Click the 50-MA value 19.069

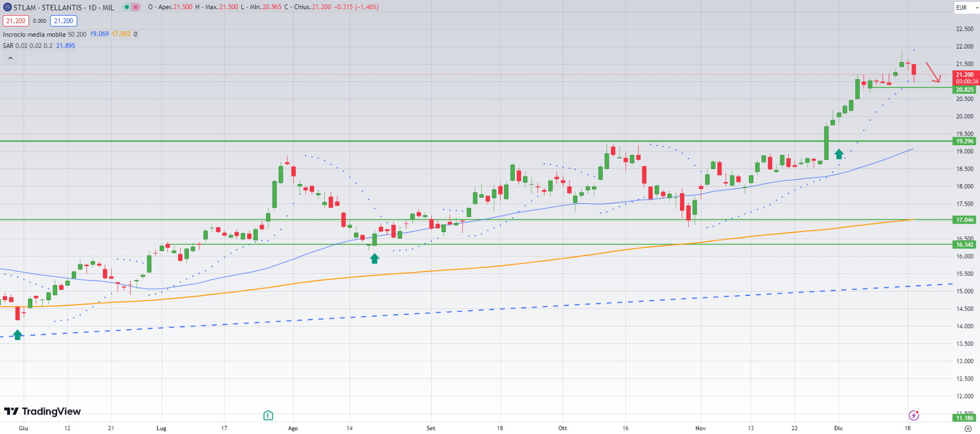pos(99,34)
